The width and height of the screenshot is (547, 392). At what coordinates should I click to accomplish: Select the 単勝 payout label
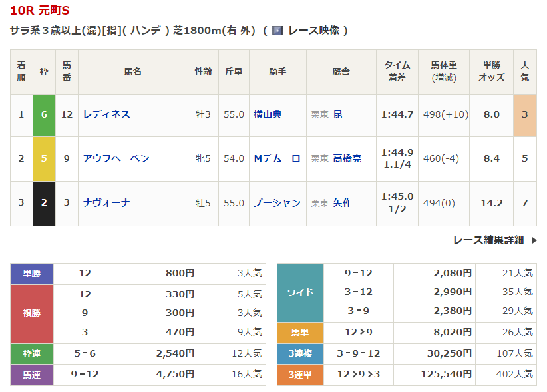tap(31, 273)
